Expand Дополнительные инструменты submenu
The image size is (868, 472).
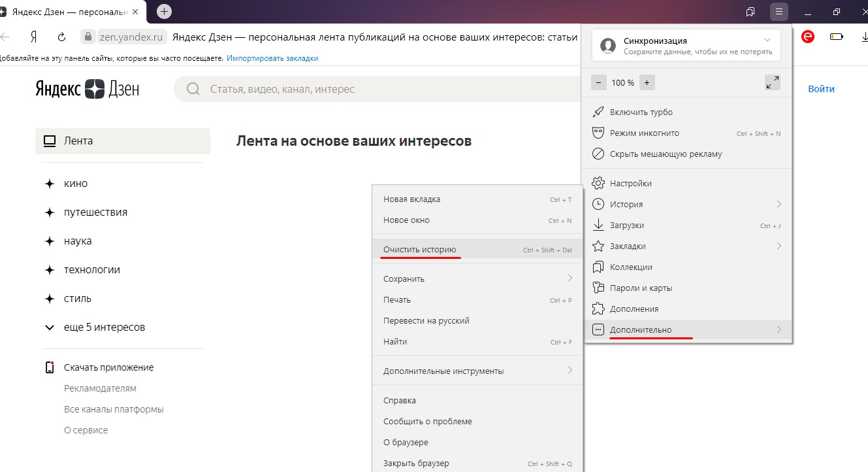pos(477,371)
